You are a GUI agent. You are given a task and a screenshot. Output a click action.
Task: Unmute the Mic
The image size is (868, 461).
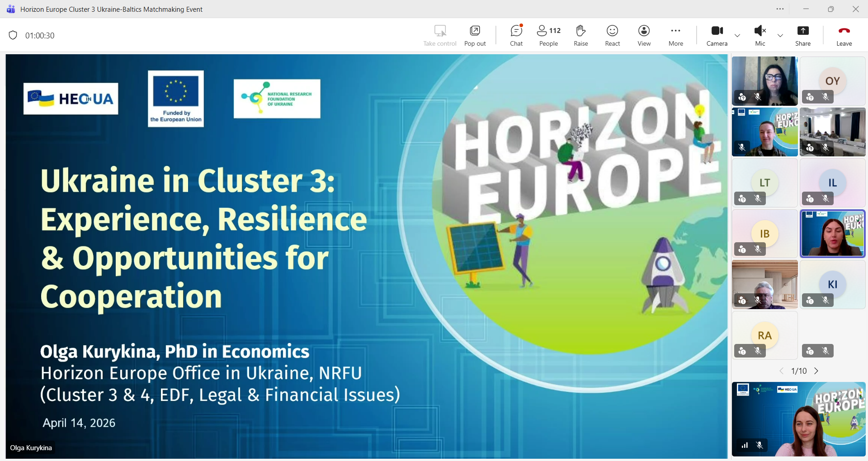tap(760, 35)
